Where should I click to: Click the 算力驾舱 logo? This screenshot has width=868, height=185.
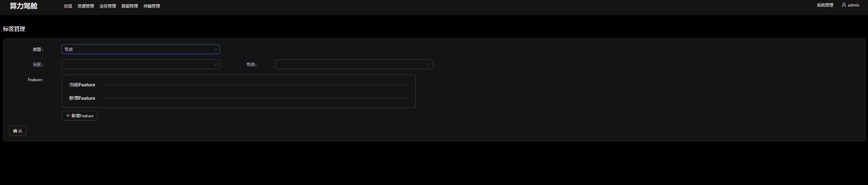pos(23,6)
